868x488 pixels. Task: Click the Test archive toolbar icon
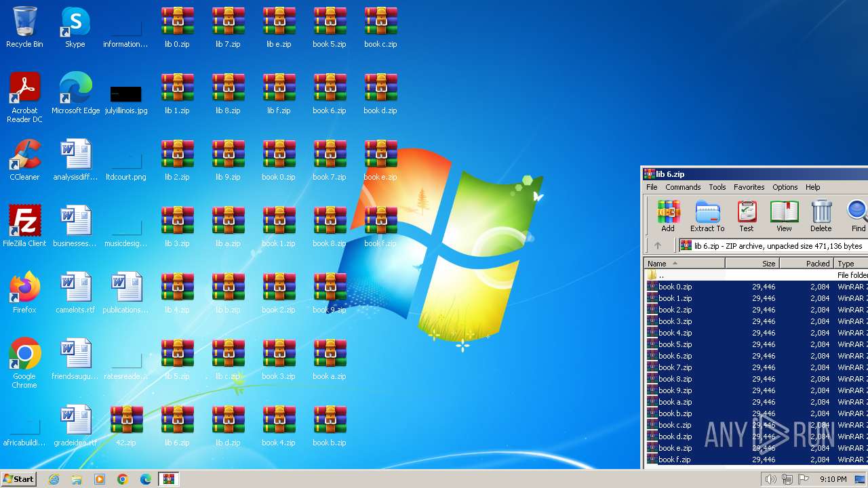[x=747, y=216]
